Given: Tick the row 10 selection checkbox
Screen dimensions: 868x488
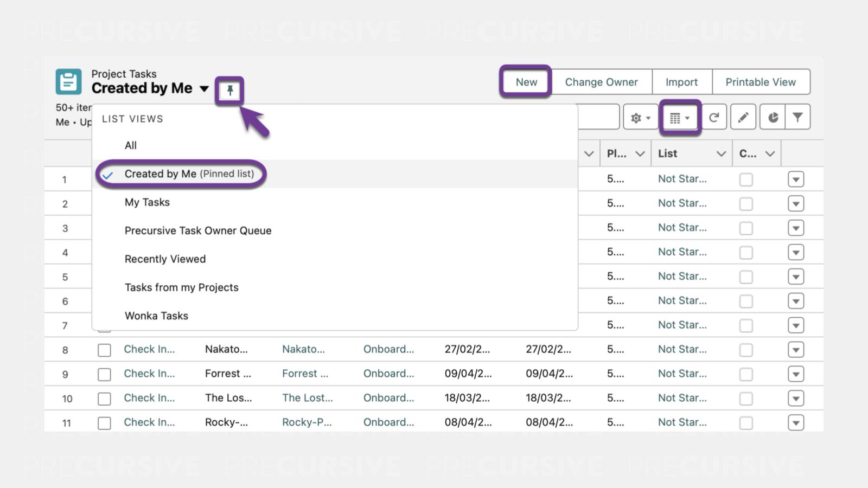Looking at the screenshot, I should 104,399.
